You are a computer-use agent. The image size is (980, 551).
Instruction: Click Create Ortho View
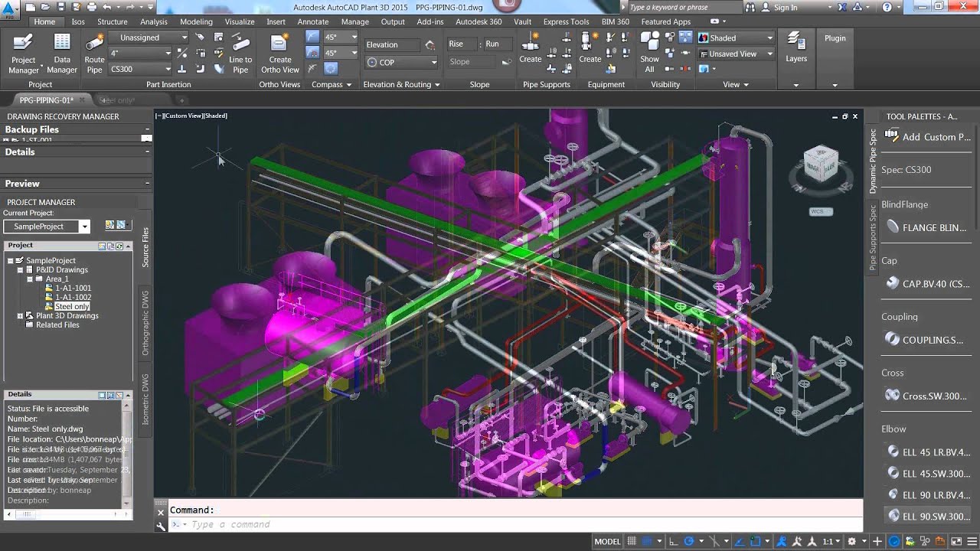tap(280, 53)
